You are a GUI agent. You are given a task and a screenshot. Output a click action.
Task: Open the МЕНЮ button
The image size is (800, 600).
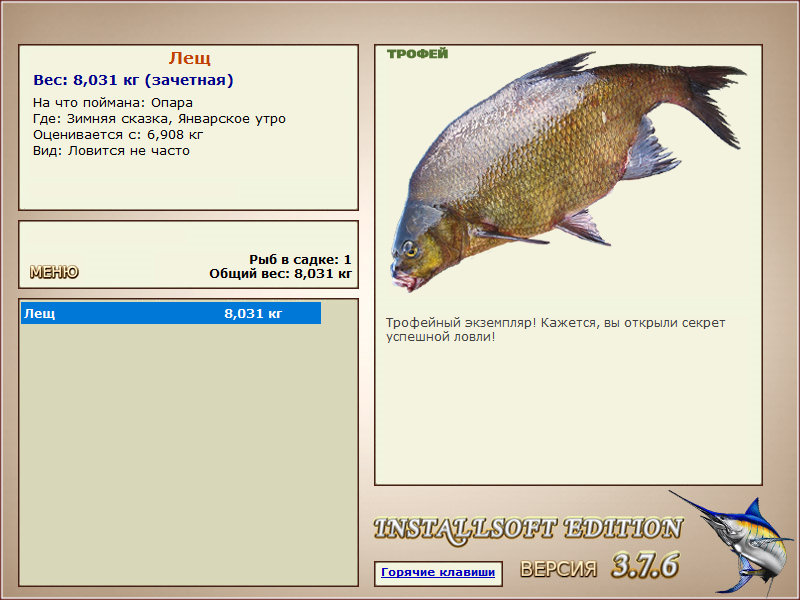tap(54, 272)
